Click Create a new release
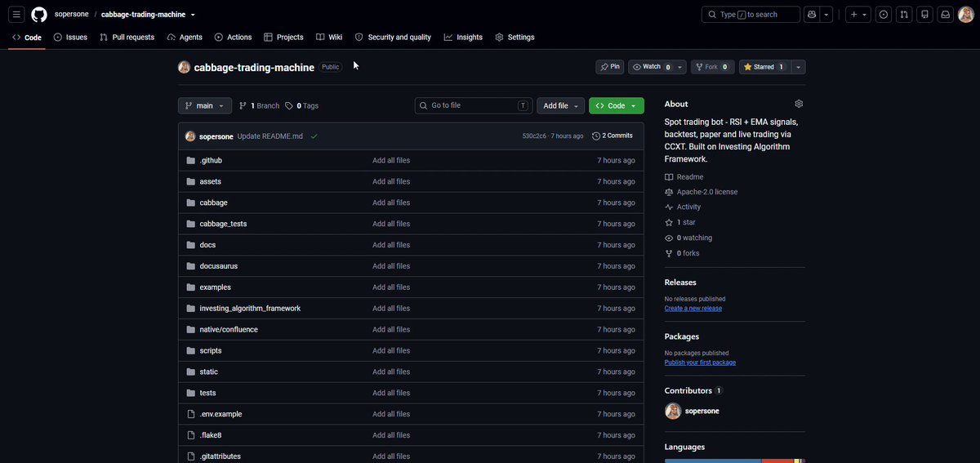Screen dimensions: 980x463 tap(693, 309)
